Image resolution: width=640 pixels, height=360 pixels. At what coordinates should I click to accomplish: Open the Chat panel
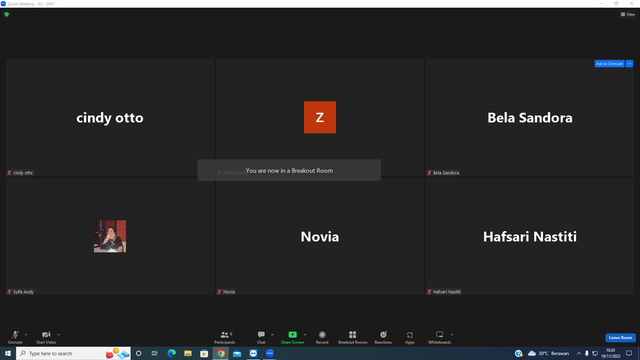(261, 337)
